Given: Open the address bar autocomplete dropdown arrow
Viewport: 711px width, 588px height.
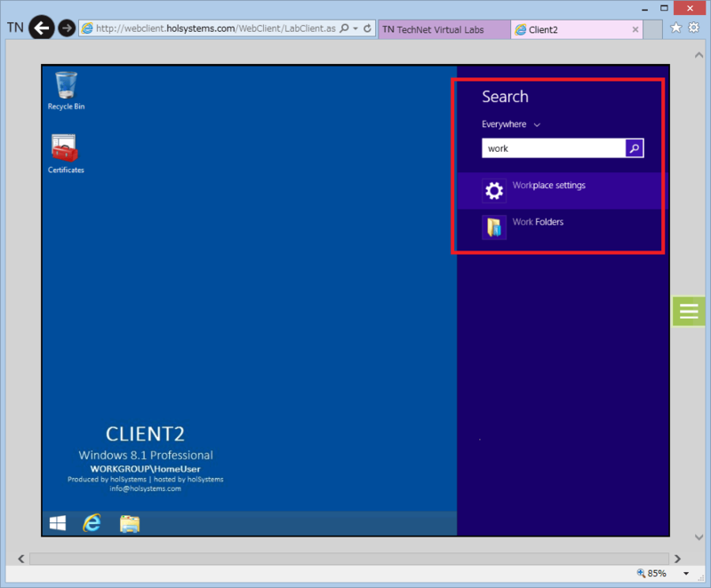Looking at the screenshot, I should click(x=355, y=28).
